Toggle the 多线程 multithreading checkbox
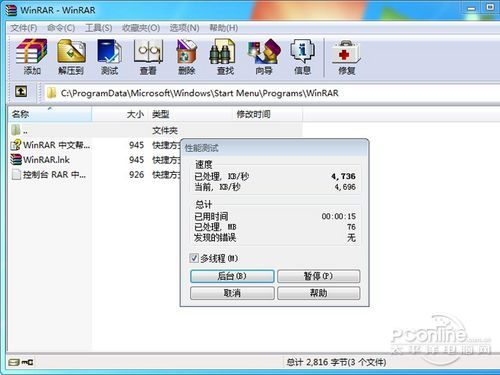This screenshot has height=375, width=500. click(194, 258)
